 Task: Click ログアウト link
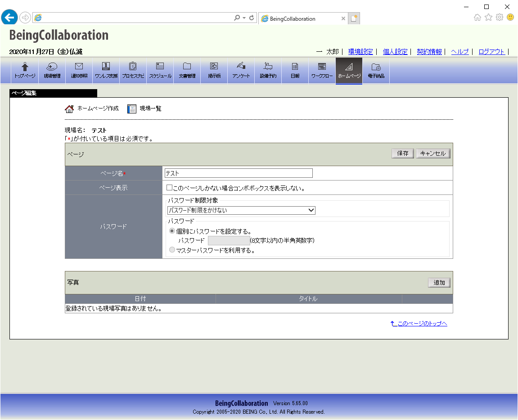coord(491,52)
